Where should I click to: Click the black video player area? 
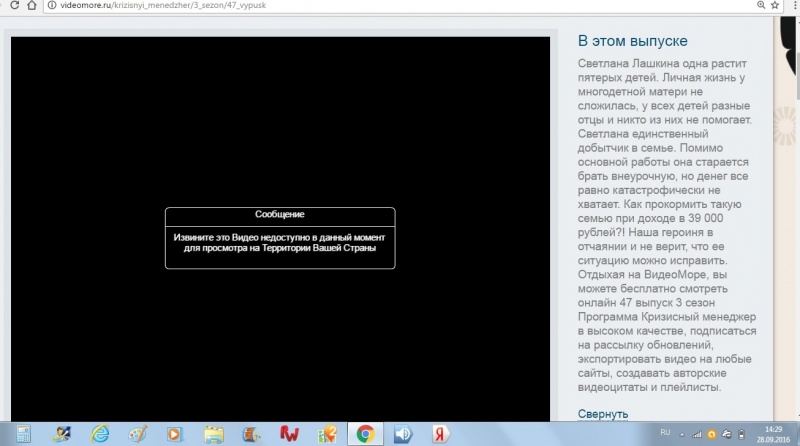coord(280,120)
